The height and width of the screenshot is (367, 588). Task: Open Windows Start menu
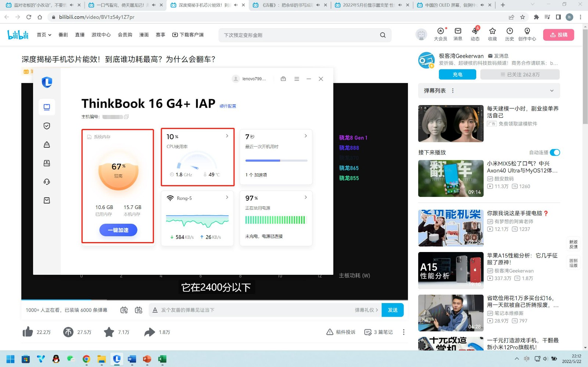pos(10,359)
